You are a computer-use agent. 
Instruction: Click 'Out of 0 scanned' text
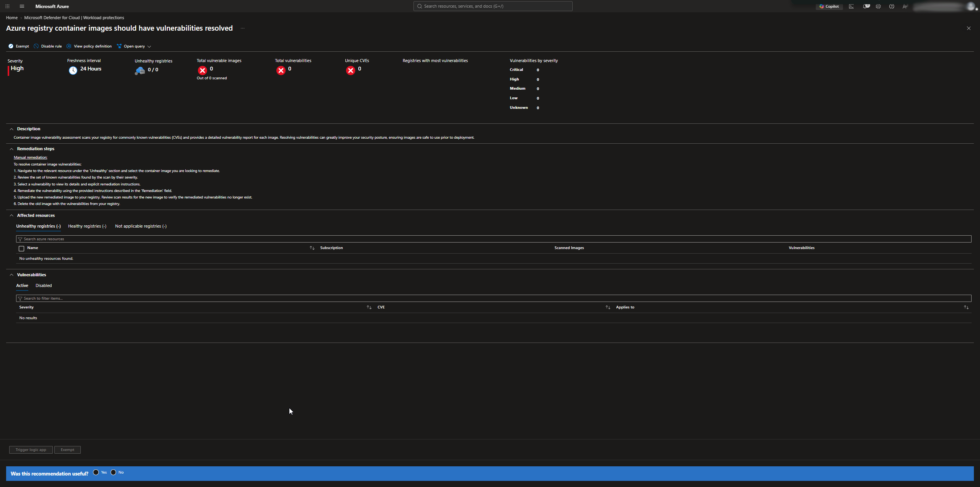tap(212, 78)
